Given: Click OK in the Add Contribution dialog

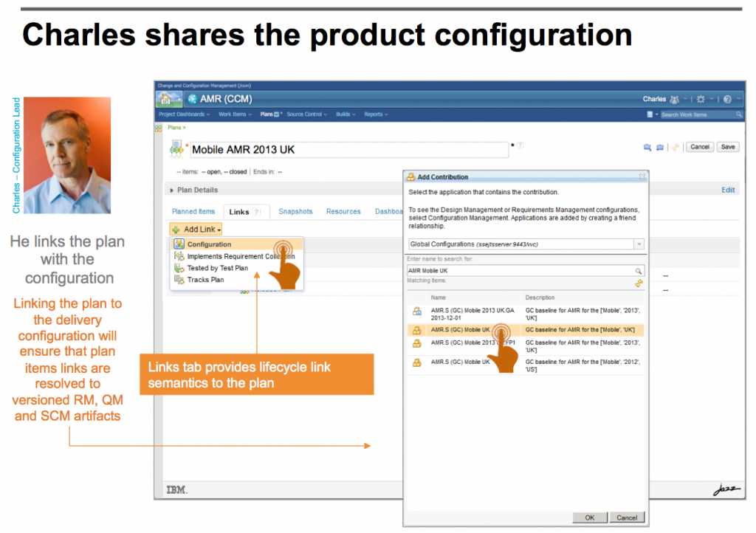Looking at the screenshot, I should [590, 517].
